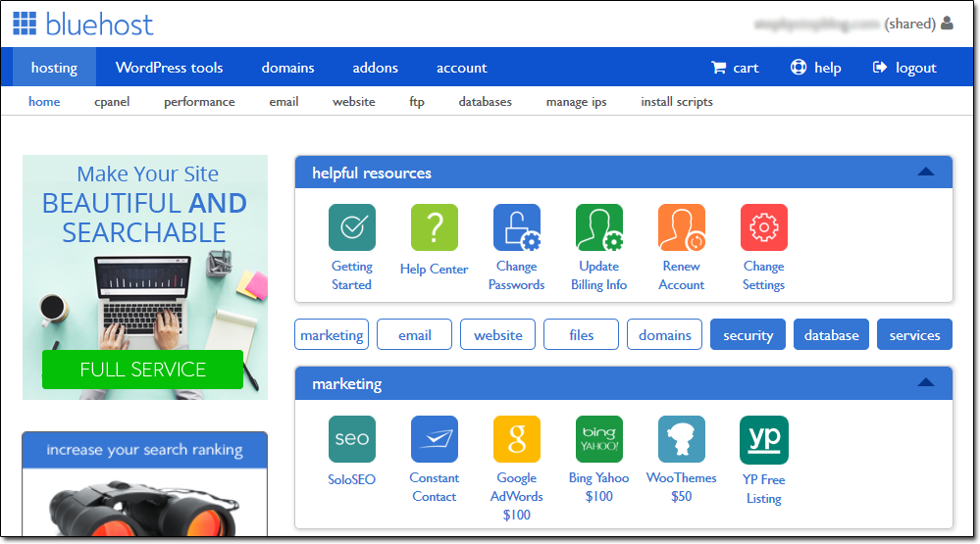Image resolution: width=980 pixels, height=544 pixels.
Task: Open the performance sub-menu item
Action: (x=199, y=101)
